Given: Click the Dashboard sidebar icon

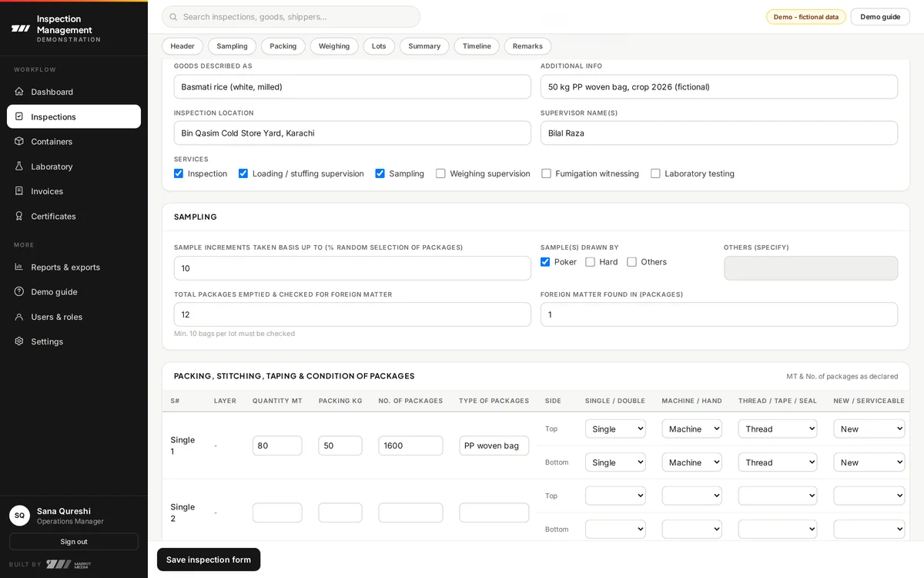Looking at the screenshot, I should click(x=19, y=92).
